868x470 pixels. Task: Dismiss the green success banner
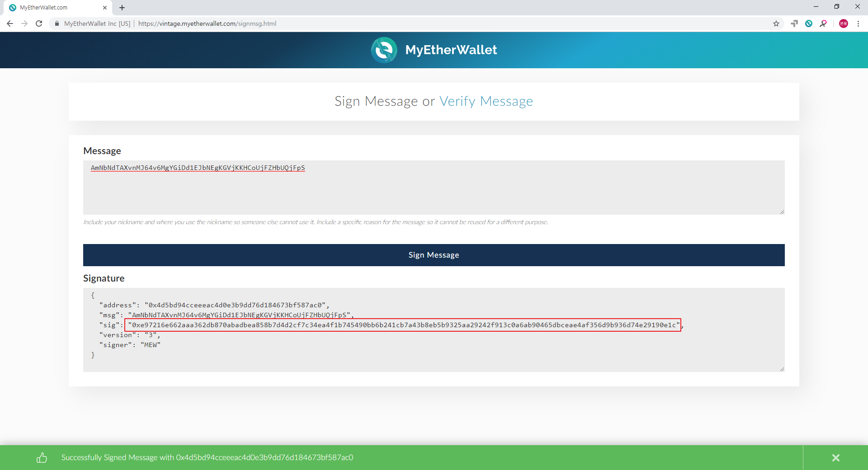836,458
